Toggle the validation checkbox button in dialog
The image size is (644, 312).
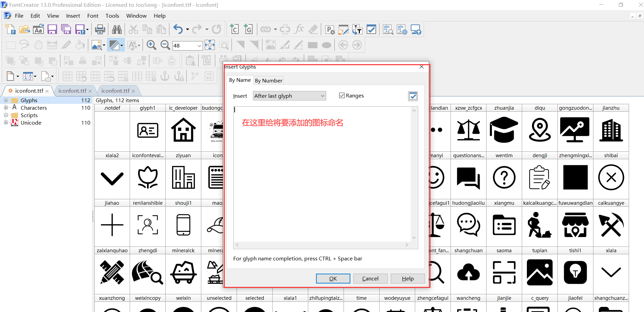[413, 96]
